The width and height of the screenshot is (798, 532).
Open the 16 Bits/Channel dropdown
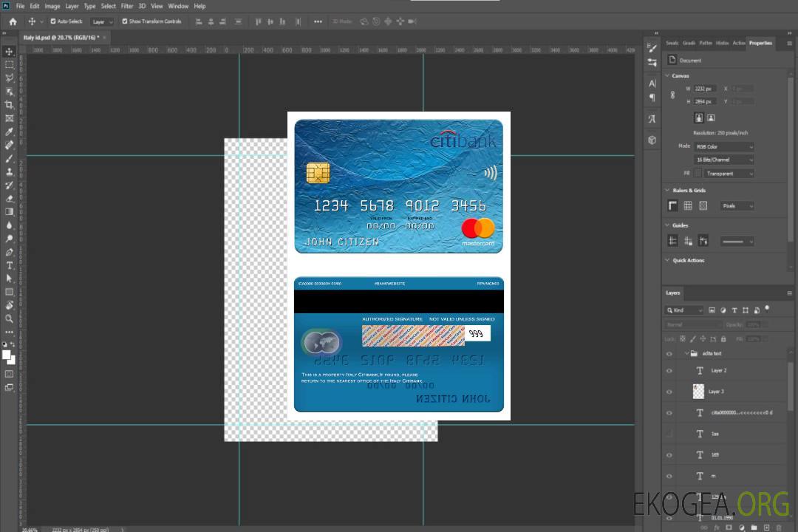pos(723,160)
